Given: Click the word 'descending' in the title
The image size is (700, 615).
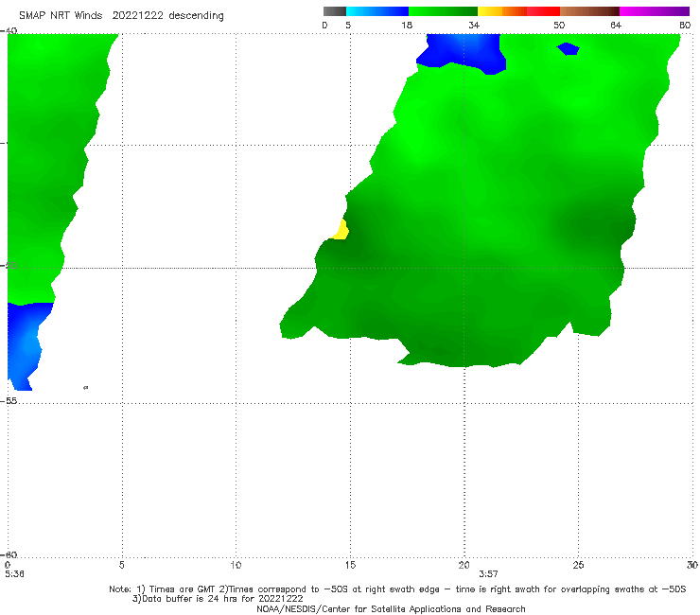Looking at the screenshot, I should (x=197, y=16).
